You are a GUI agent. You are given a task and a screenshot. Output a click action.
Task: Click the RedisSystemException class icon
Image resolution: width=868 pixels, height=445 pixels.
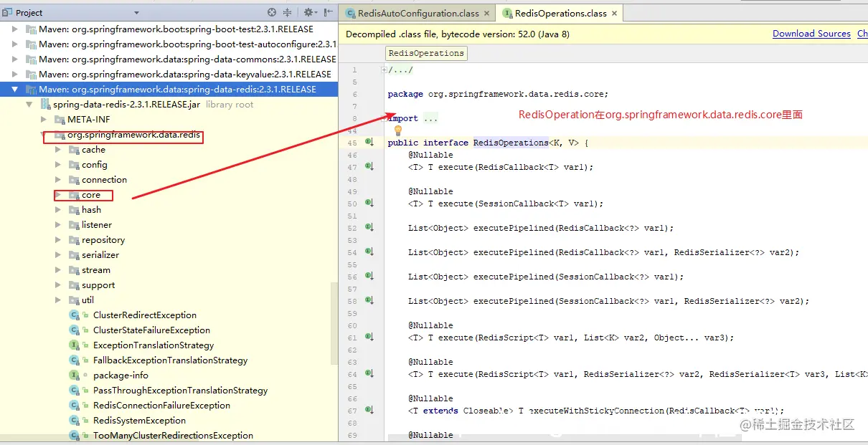[75, 421]
